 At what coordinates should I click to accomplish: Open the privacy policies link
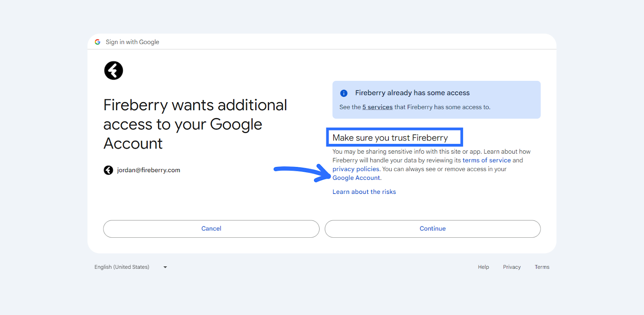pos(356,169)
